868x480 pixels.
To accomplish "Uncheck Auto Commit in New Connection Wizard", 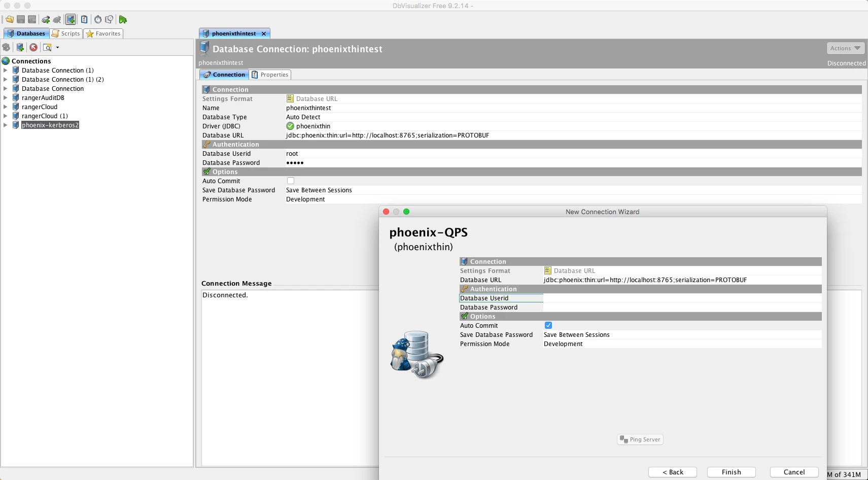I will coord(548,325).
